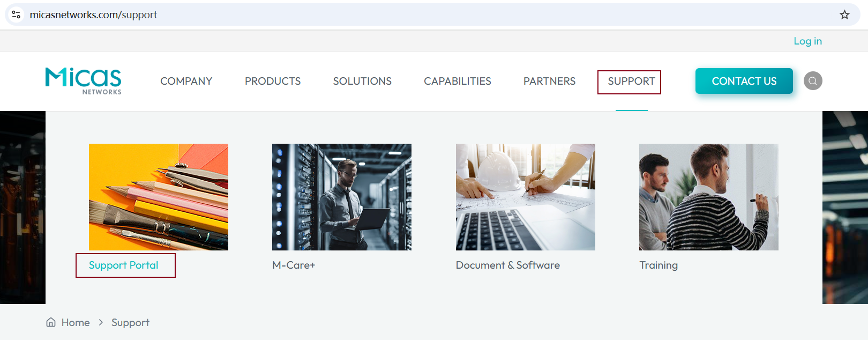Open the CAPABILITIES menu
This screenshot has height=340, width=868.
coord(458,81)
